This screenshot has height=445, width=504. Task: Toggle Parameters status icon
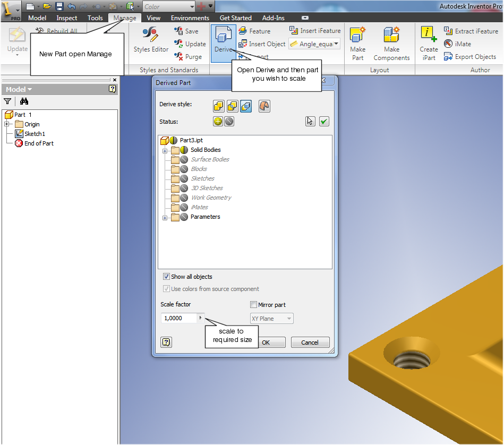(184, 217)
